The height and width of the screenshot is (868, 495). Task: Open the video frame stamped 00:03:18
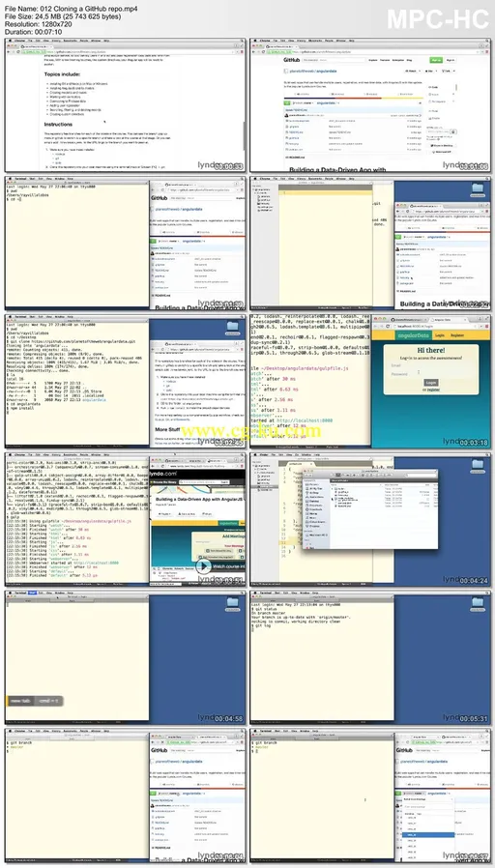pos(370,382)
